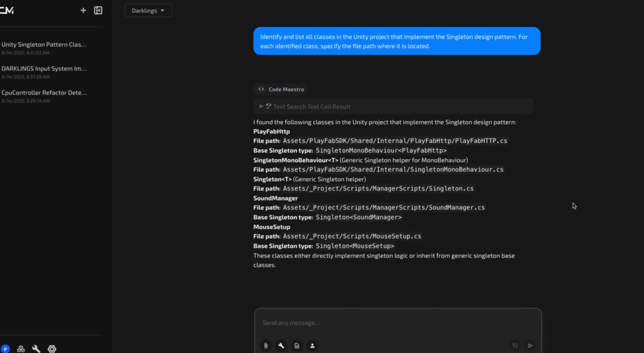Click the document icon in message box
The image size is (644, 353).
297,345
